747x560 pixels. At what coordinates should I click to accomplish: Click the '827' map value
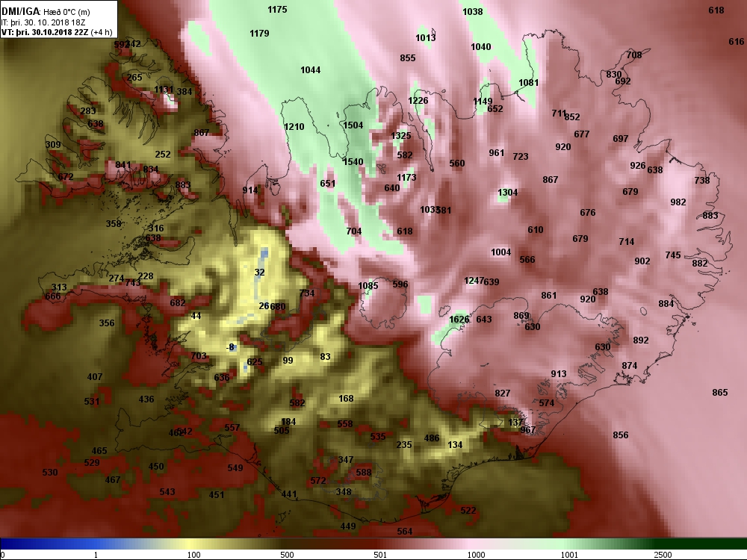[502, 393]
